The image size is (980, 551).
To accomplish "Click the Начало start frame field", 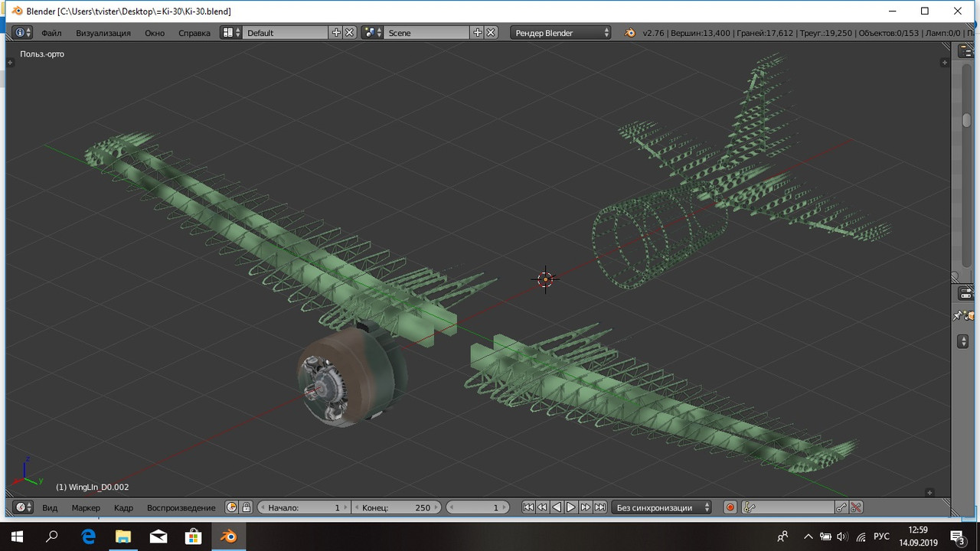I will click(303, 507).
